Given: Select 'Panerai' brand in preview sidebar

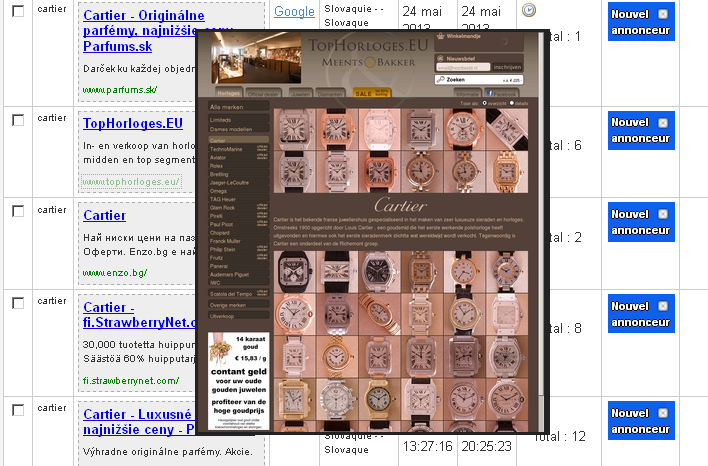Looking at the screenshot, I should pos(238,266).
